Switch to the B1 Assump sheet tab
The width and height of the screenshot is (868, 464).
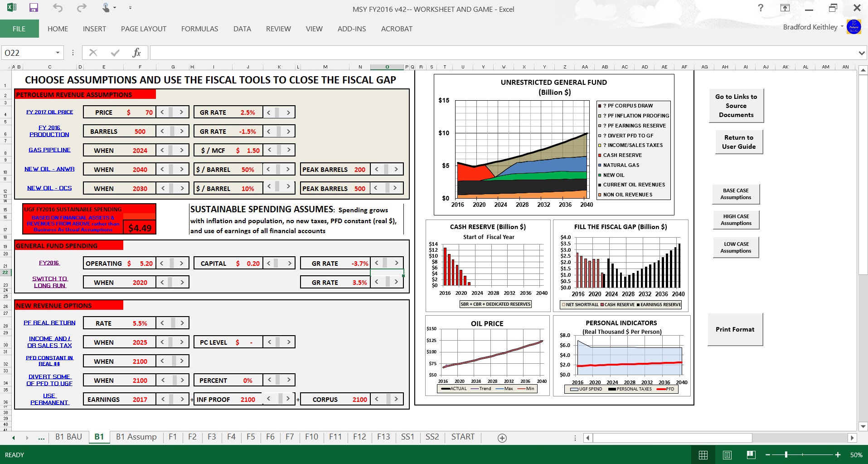(136, 437)
